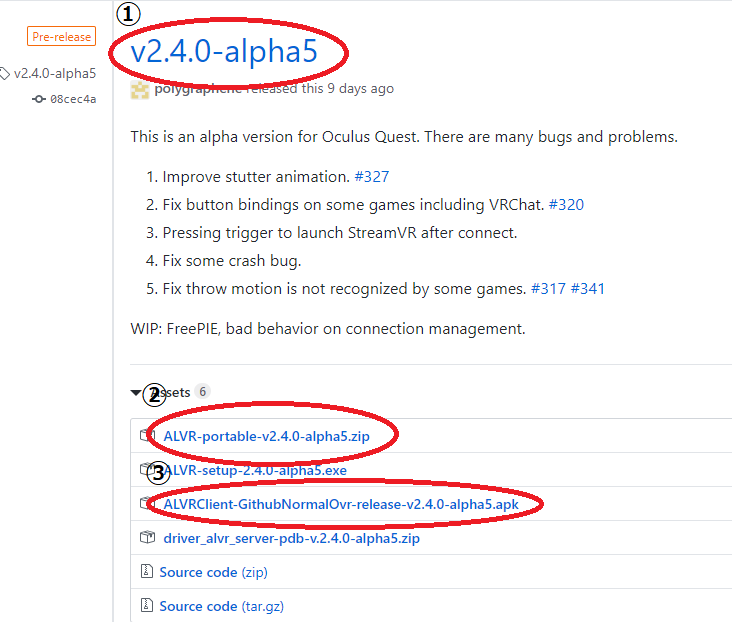Click the zip file icon beside Source code (zip)
This screenshot has width=732, height=622.
[x=147, y=571]
